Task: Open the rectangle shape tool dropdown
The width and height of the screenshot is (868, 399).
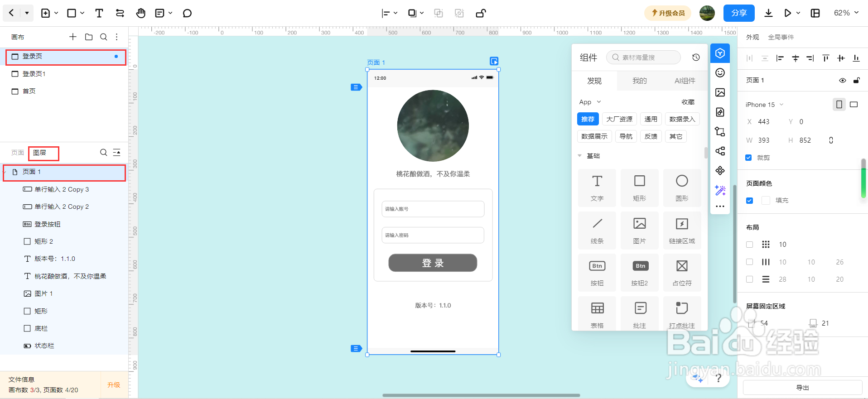Action: (82, 13)
